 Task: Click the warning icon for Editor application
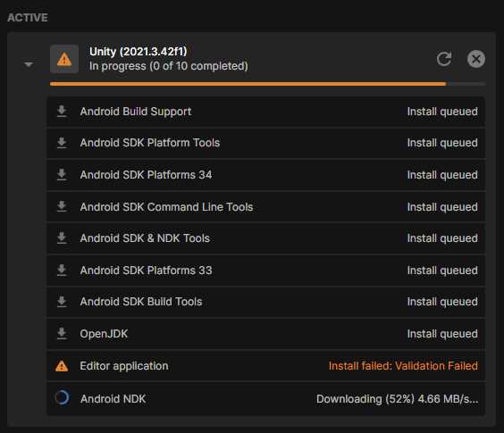point(62,366)
